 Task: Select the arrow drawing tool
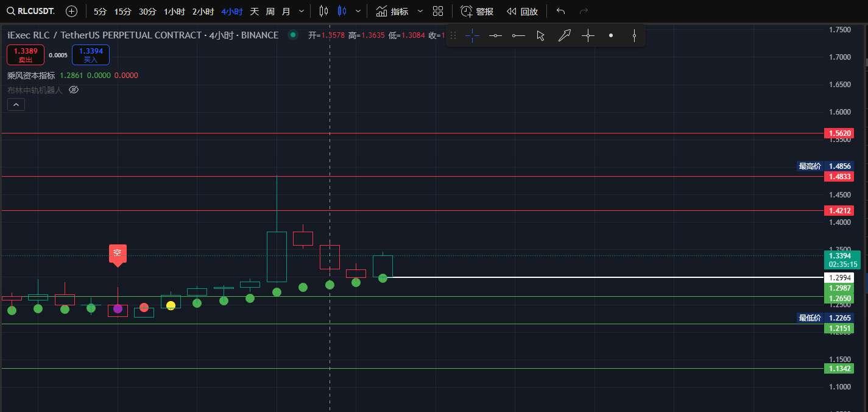pos(565,36)
